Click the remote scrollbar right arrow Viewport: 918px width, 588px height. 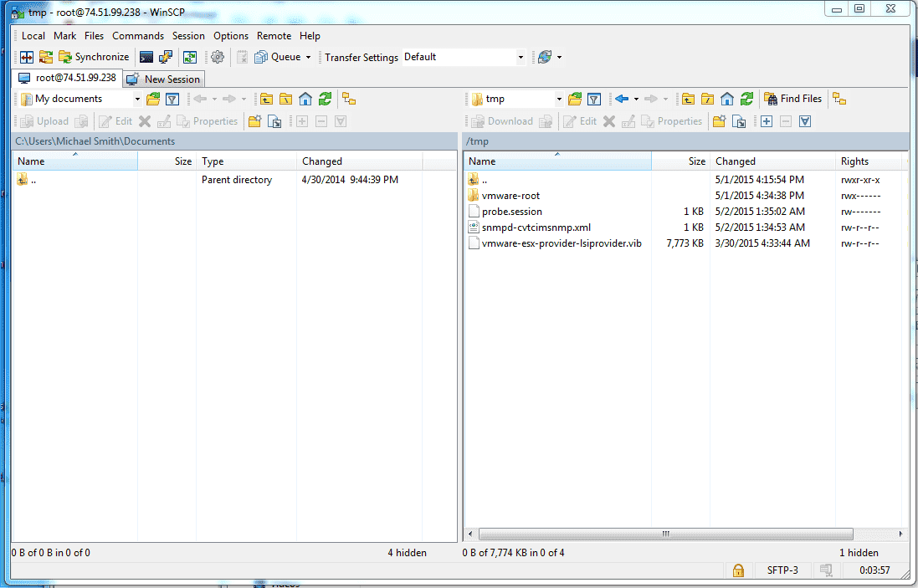tap(900, 534)
